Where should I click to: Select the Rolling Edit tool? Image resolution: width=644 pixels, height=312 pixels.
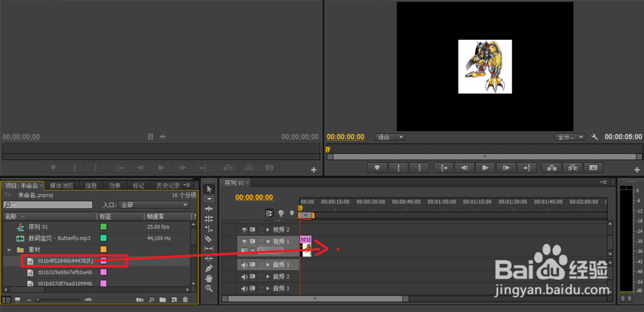point(209,219)
